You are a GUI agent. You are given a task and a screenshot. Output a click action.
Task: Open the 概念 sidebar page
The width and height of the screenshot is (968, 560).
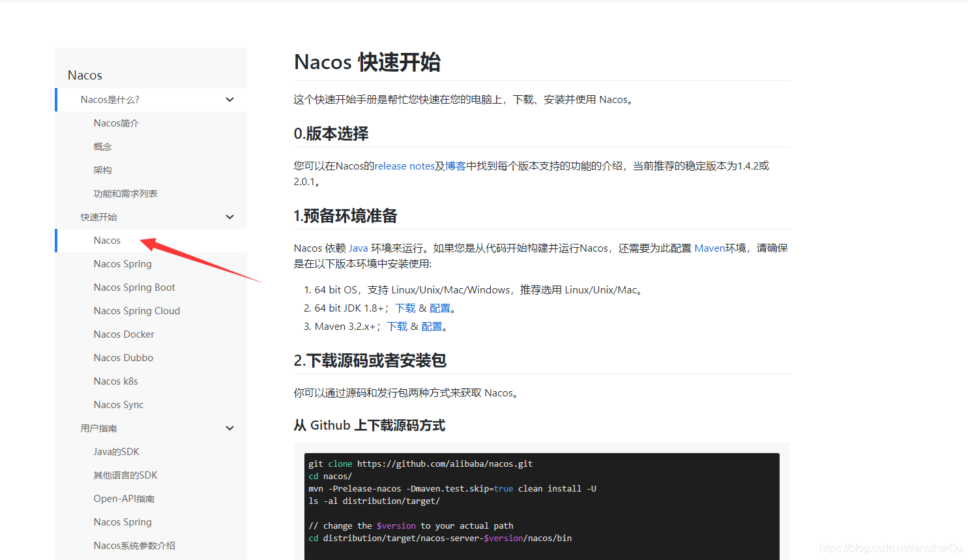tap(103, 147)
